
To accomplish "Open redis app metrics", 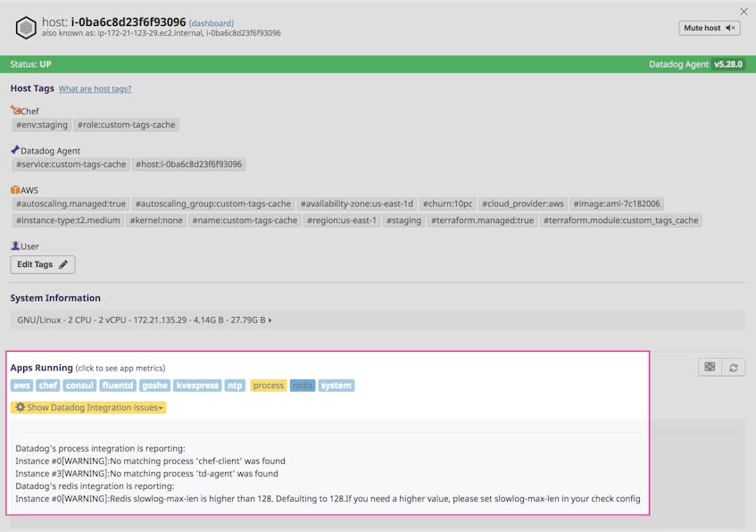I will tap(303, 386).
